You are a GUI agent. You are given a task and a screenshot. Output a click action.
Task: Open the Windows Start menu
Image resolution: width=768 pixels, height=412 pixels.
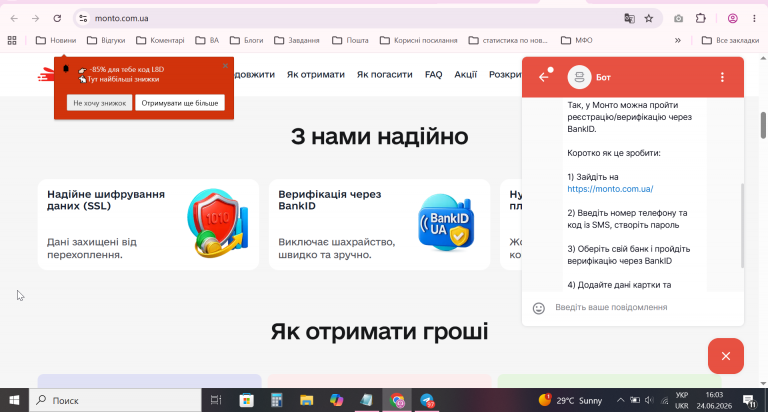pos(14,400)
